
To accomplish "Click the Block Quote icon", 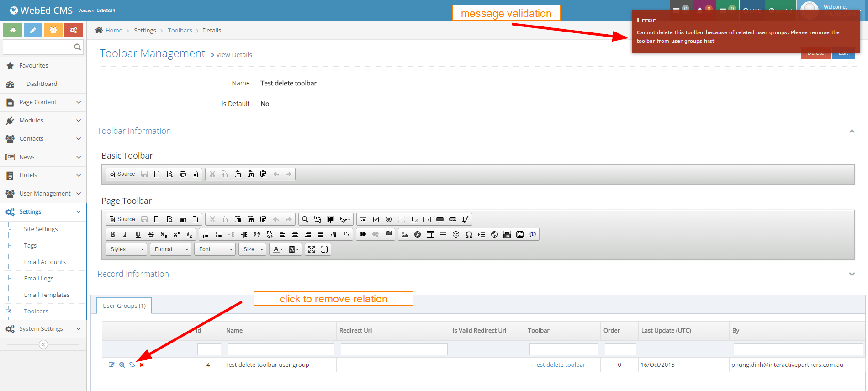I will [257, 234].
